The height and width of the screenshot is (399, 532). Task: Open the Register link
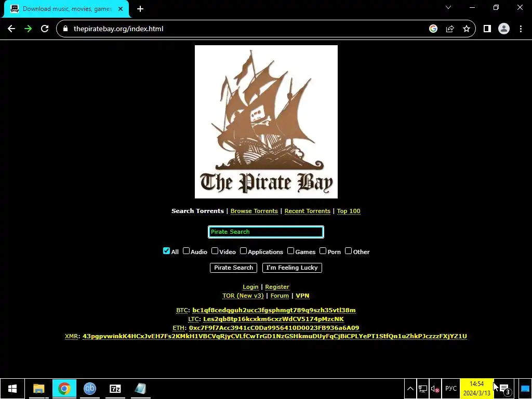pyautogui.click(x=277, y=287)
